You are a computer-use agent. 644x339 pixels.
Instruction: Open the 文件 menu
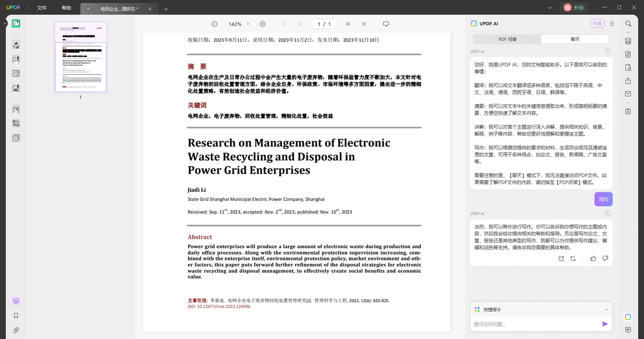(x=42, y=8)
